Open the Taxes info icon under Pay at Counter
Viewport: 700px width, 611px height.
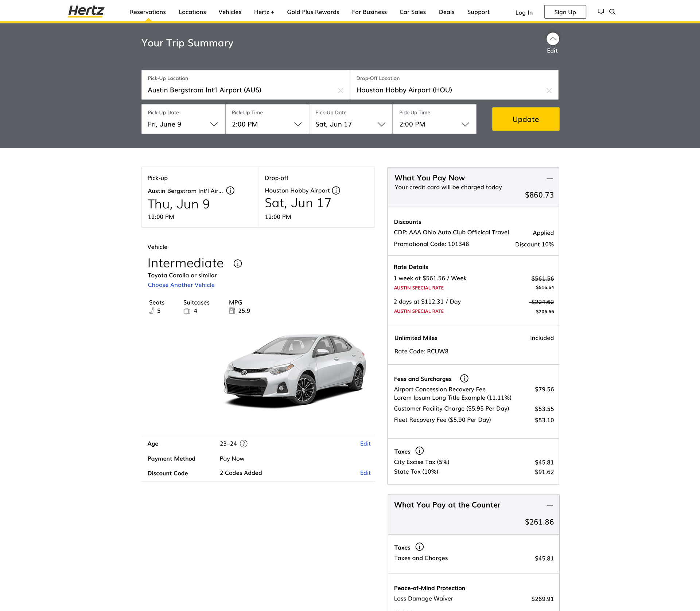point(420,547)
